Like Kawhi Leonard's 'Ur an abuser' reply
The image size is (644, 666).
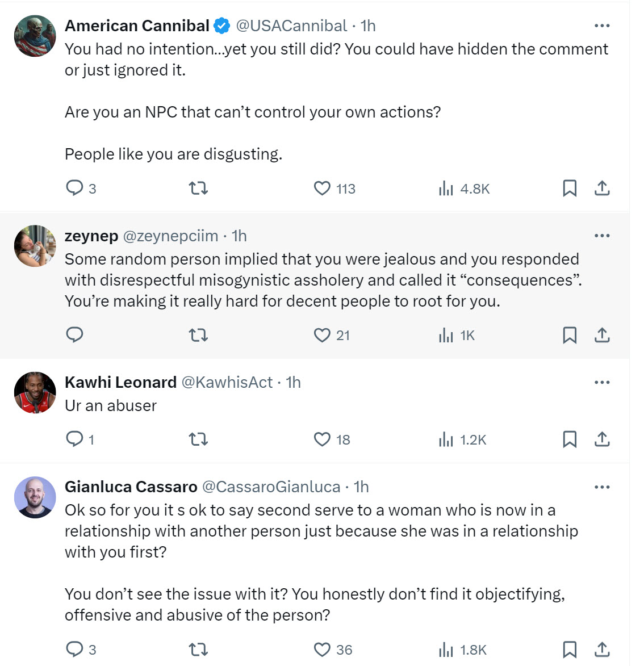[x=321, y=439]
